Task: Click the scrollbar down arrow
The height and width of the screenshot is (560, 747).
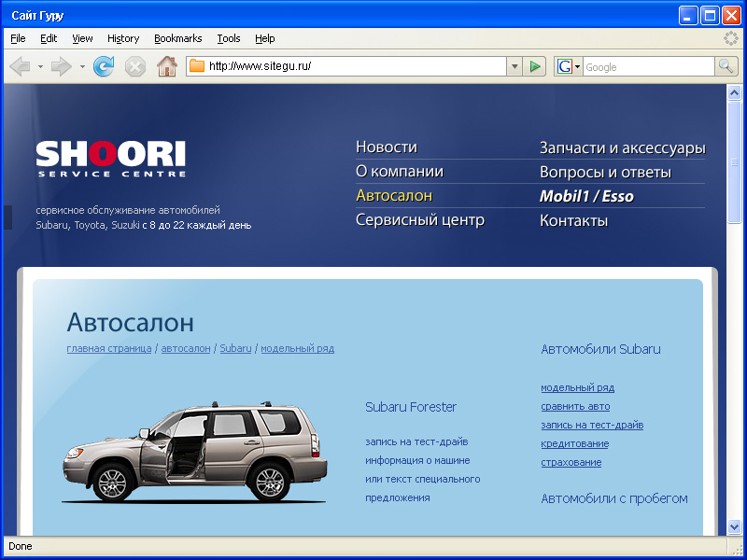Action: 734,526
